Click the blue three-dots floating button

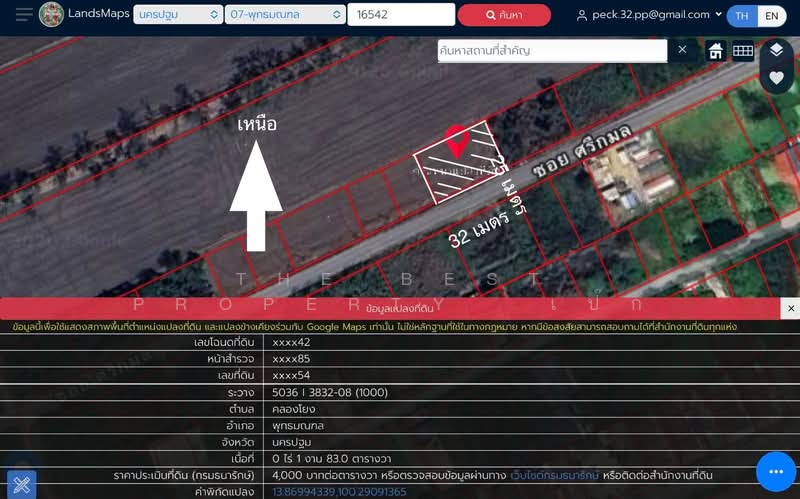[775, 472]
